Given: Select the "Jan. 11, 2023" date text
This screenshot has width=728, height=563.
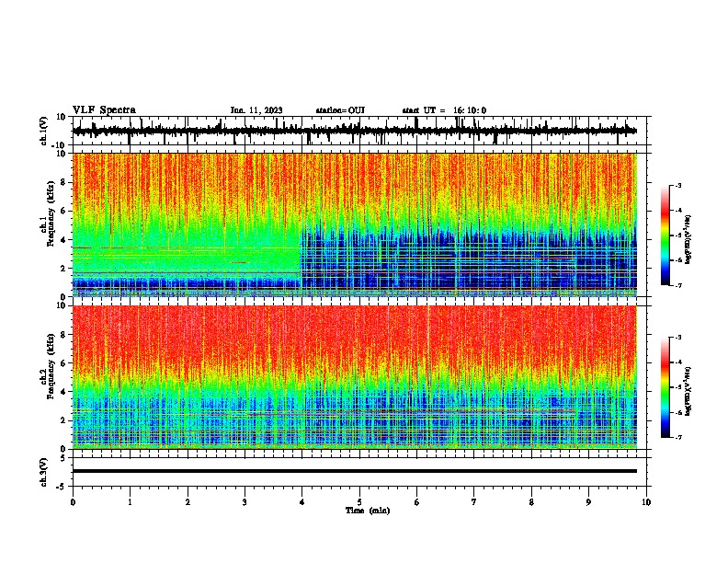Looking at the screenshot, I should (256, 110).
